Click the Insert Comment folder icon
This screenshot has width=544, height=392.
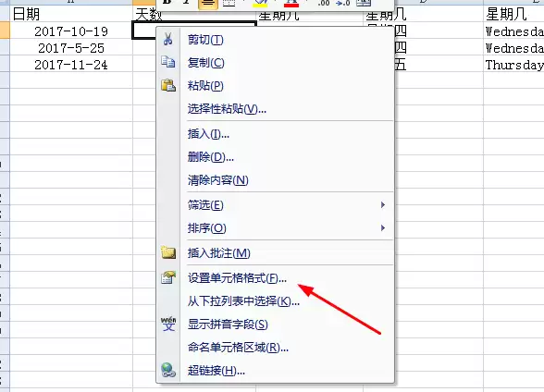coord(168,252)
